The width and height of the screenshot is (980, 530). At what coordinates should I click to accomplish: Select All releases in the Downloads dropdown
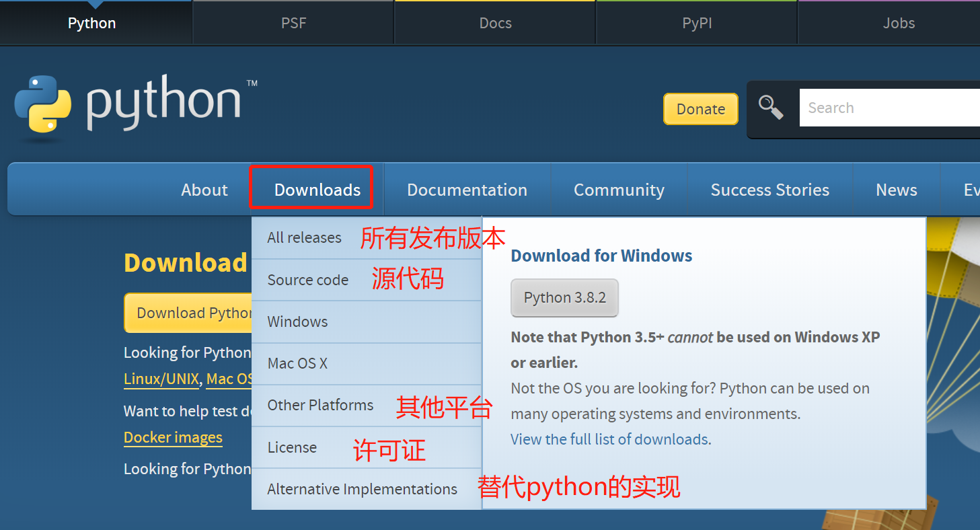click(x=367, y=237)
